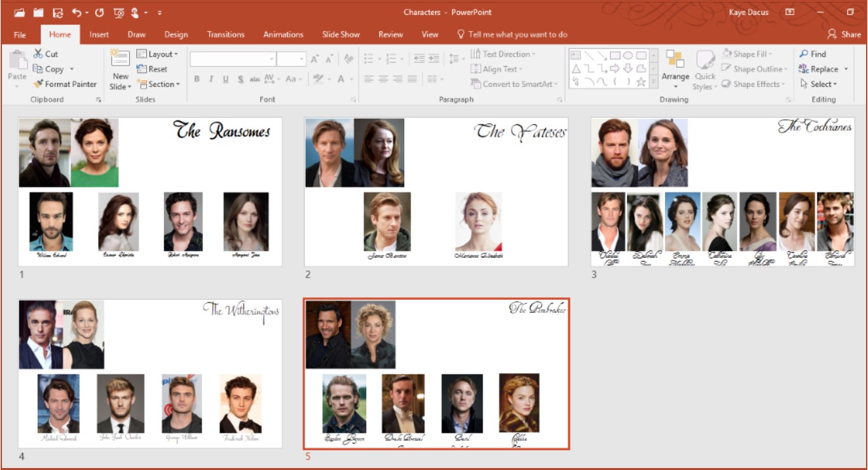
Task: Start presentation from beginning via quick access icon
Action: coord(119,12)
